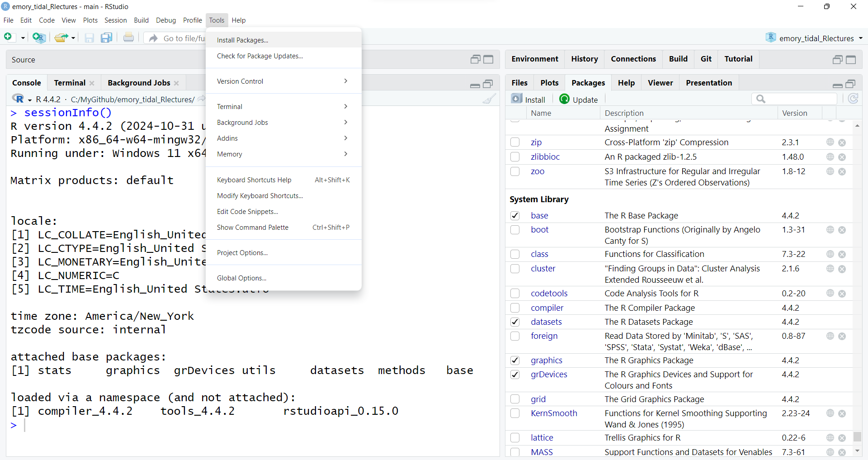This screenshot has height=460, width=868.
Task: Clear the console with the broom icon
Action: (x=489, y=99)
